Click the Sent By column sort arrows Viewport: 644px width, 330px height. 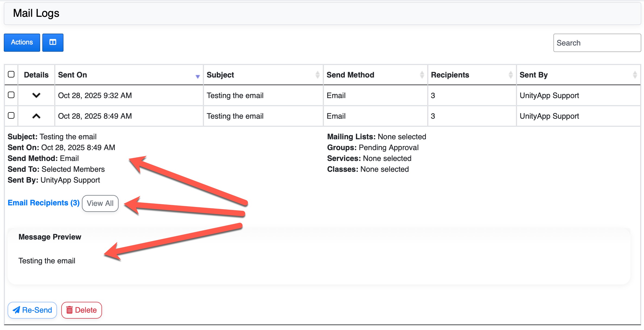pos(635,75)
